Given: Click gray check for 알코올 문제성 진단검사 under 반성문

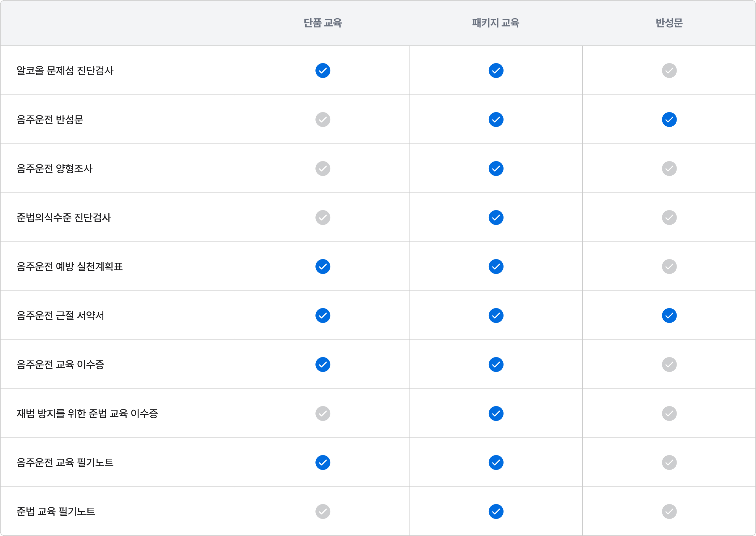Looking at the screenshot, I should [669, 71].
